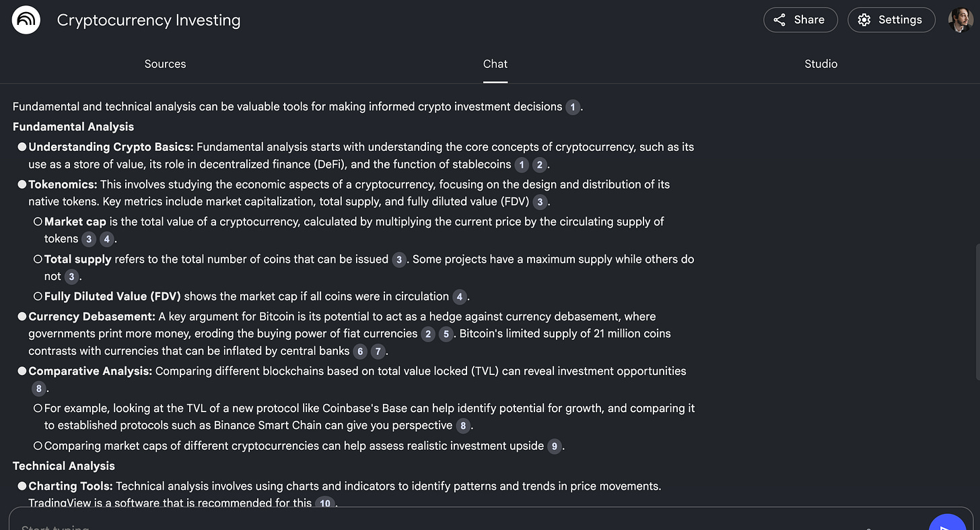Open citation 5 after fiat currencies
Image resolution: width=980 pixels, height=530 pixels.
[x=446, y=334]
